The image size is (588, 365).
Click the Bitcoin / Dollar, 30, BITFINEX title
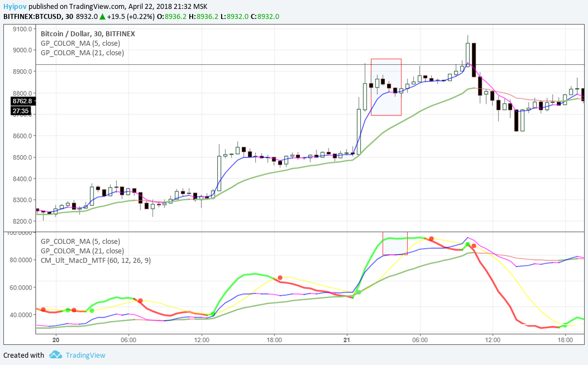click(88, 33)
